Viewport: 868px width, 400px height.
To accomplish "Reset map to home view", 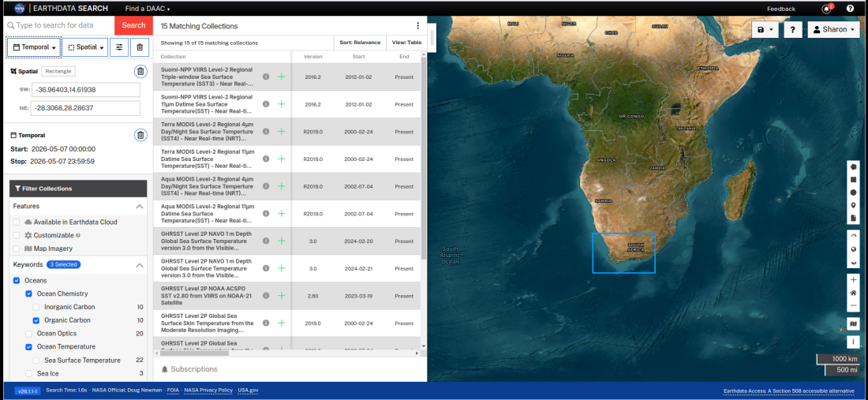I will pos(854,293).
